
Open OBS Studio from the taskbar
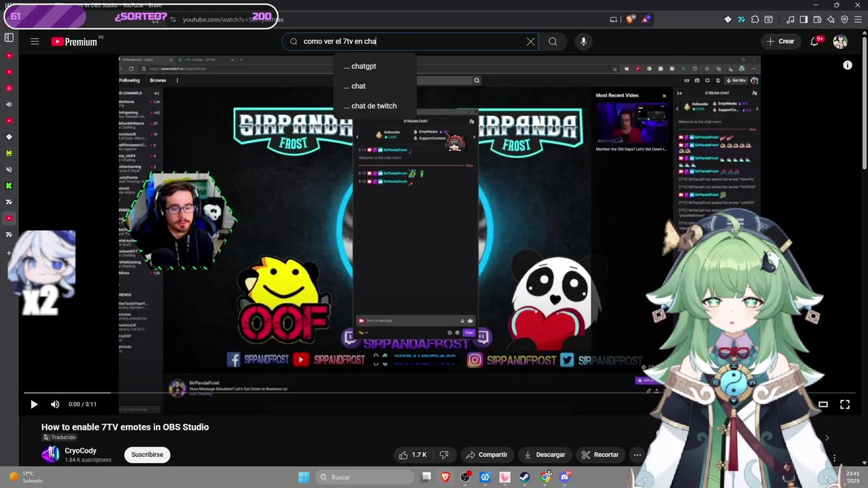[465, 477]
